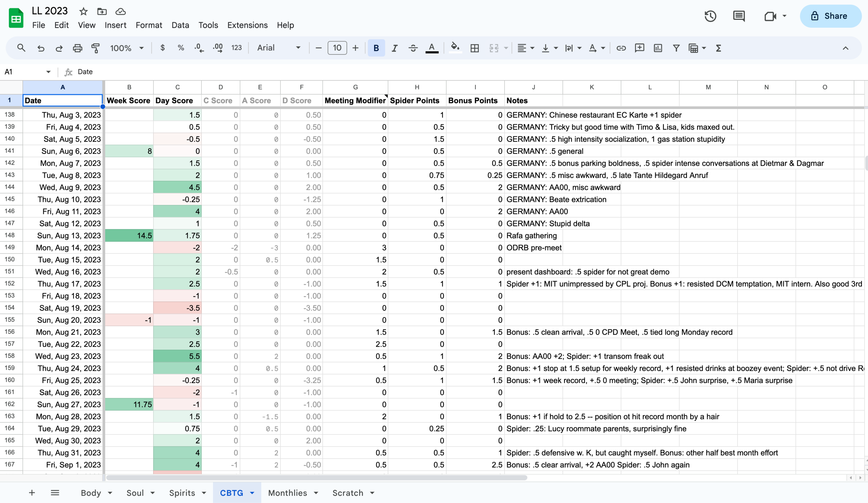Open version history clock icon
The width and height of the screenshot is (868, 503).
(710, 16)
